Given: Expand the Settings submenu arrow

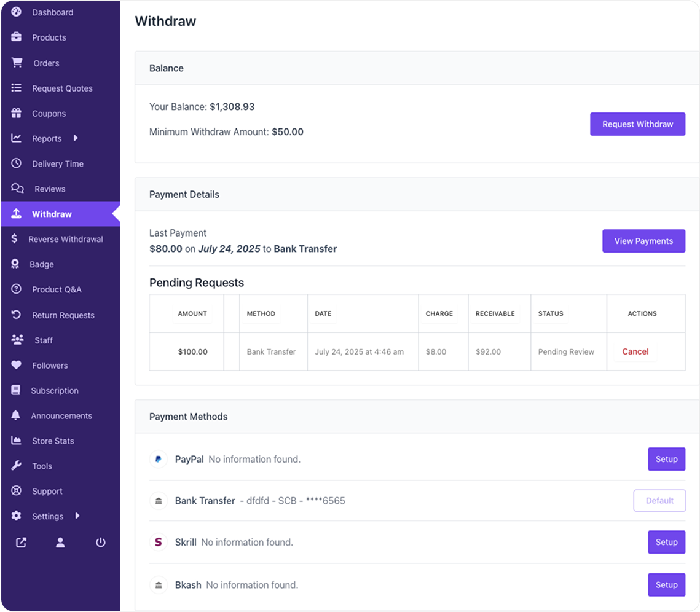Looking at the screenshot, I should click(x=77, y=516).
